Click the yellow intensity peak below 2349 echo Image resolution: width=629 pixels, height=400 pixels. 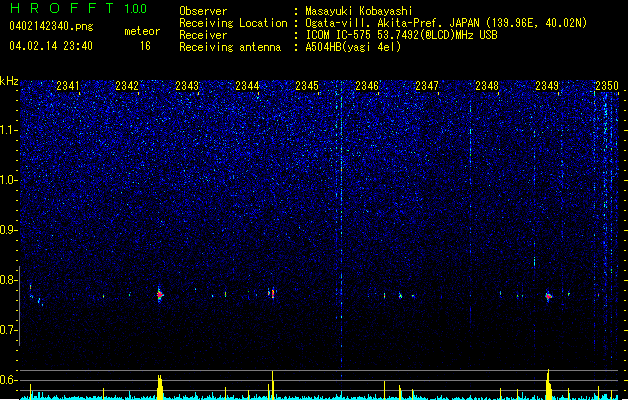(x=548, y=384)
